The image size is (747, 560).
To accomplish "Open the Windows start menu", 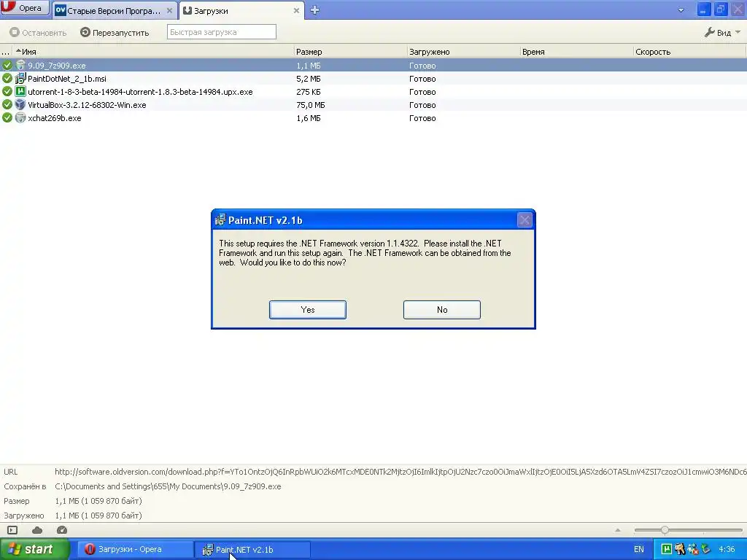I will click(35, 549).
